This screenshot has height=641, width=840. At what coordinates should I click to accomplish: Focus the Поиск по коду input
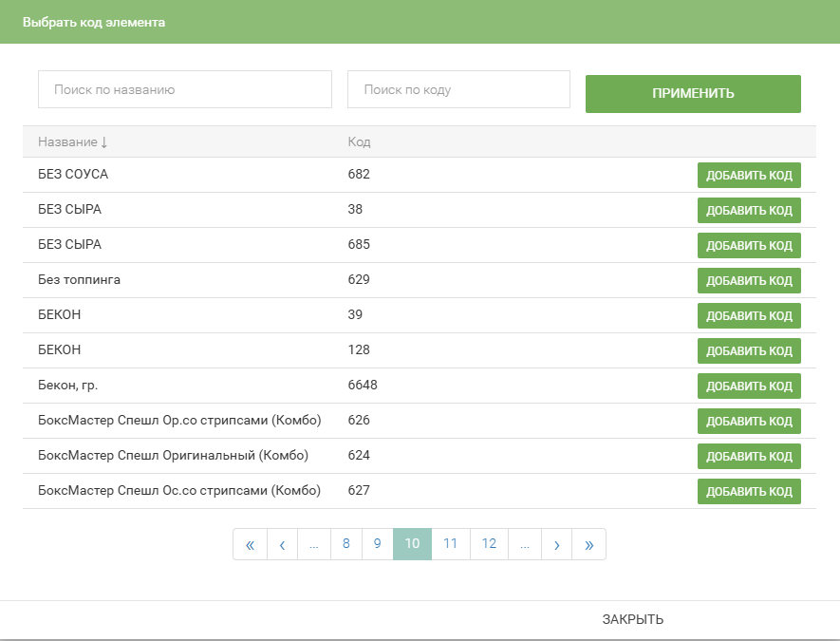pyautogui.click(x=458, y=89)
